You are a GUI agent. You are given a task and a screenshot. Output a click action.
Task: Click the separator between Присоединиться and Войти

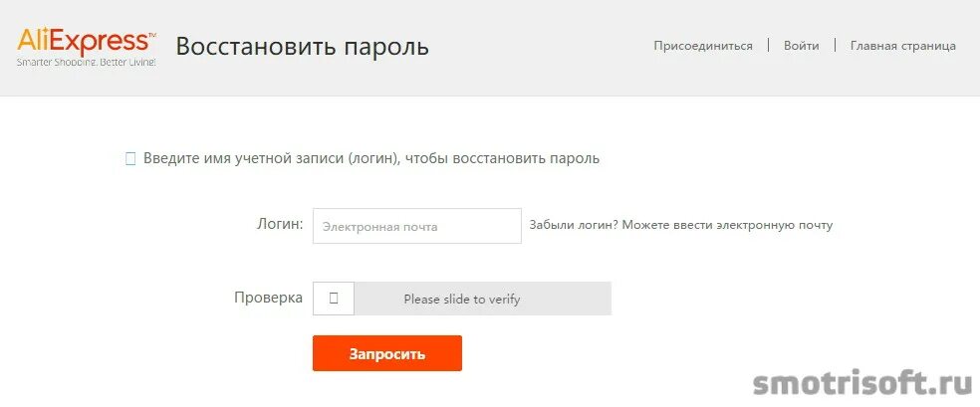[768, 45]
